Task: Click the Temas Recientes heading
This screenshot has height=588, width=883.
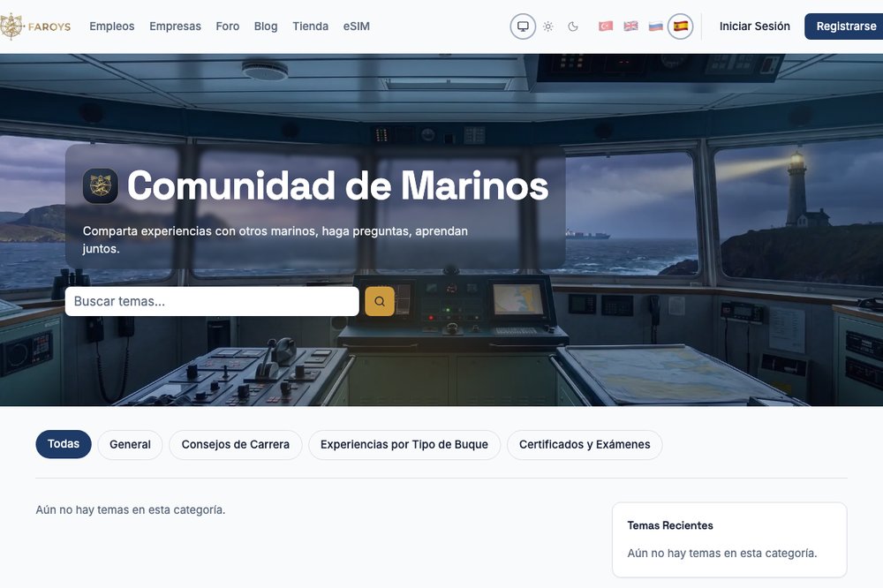Action: tap(670, 525)
